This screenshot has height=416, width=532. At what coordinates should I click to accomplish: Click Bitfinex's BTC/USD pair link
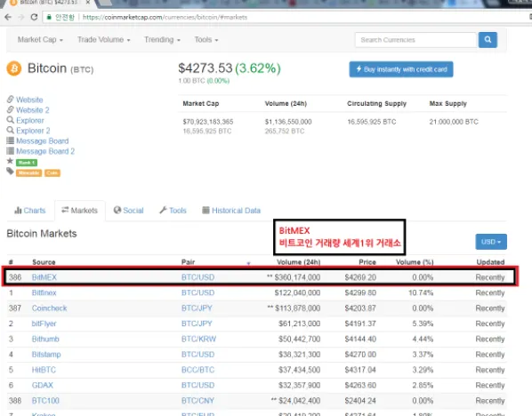click(x=197, y=292)
